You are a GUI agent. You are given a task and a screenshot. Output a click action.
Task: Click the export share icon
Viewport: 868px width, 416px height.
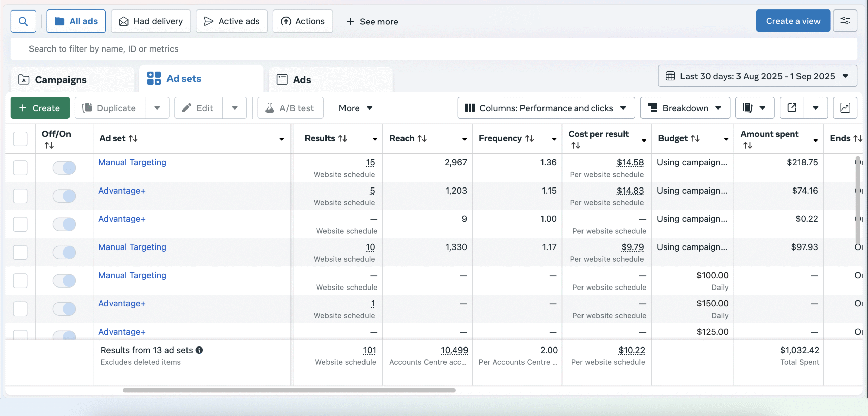(792, 108)
